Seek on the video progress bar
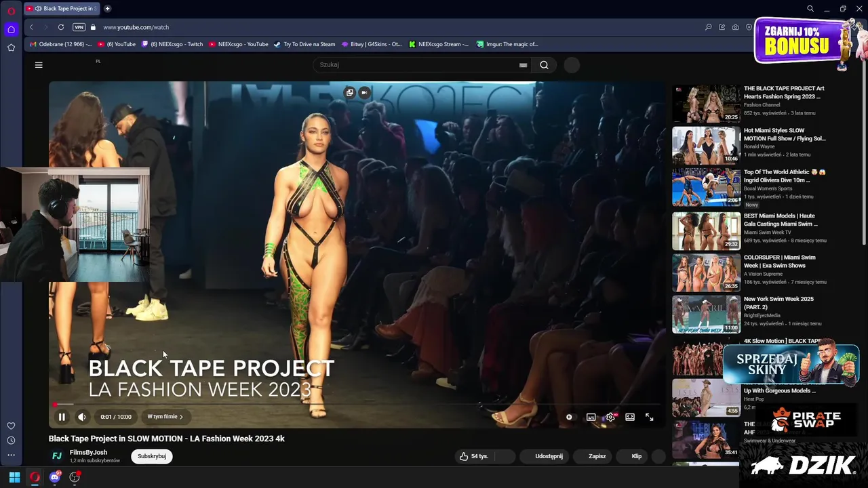 (356, 405)
